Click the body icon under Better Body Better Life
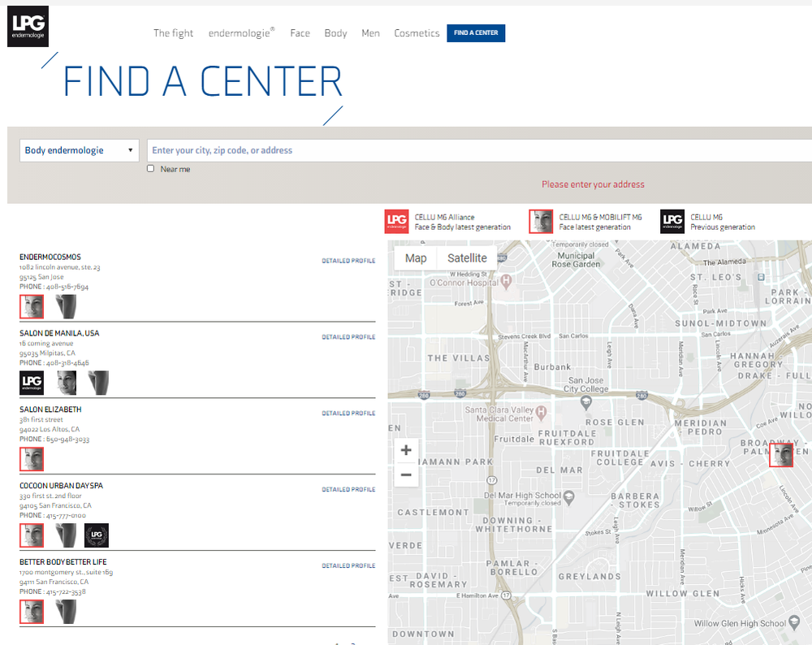Viewport: 812px width, 645px height. (66, 612)
